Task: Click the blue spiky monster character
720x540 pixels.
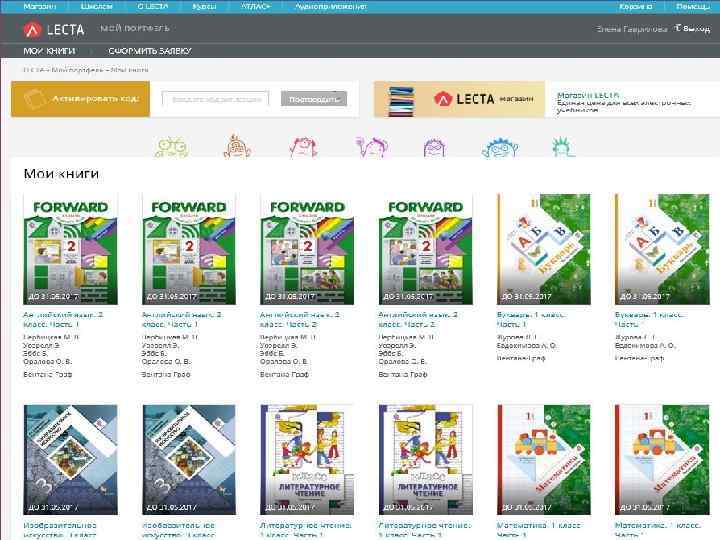Action: pos(500,148)
